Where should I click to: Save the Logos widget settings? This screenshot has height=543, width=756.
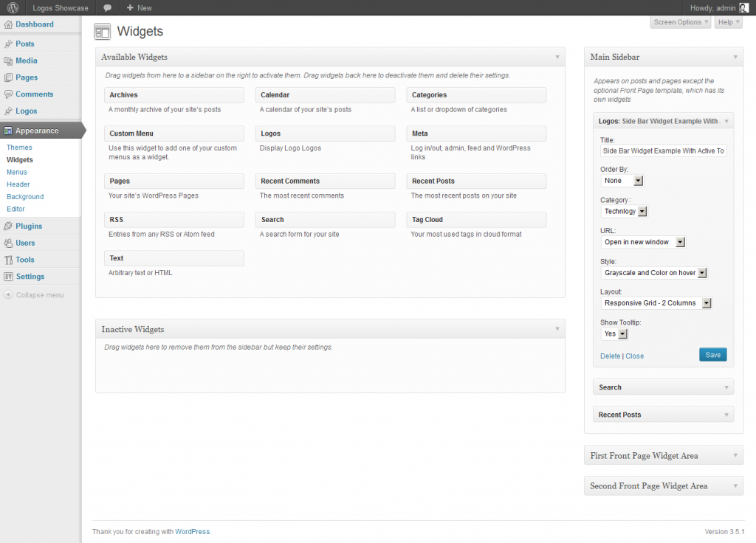[x=712, y=355]
